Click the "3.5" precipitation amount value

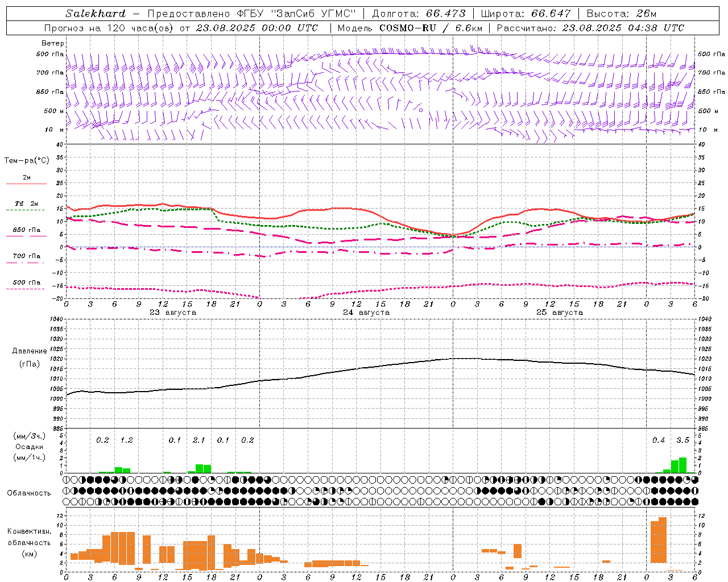[x=682, y=440]
